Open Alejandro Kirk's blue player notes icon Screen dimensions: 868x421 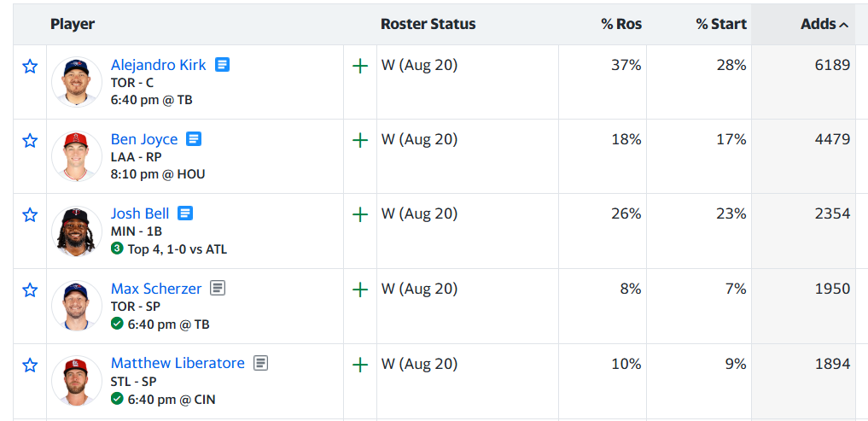tap(223, 65)
